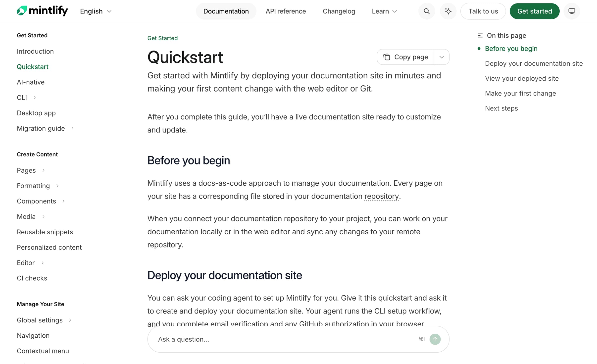Open the Changelog tab

click(339, 11)
